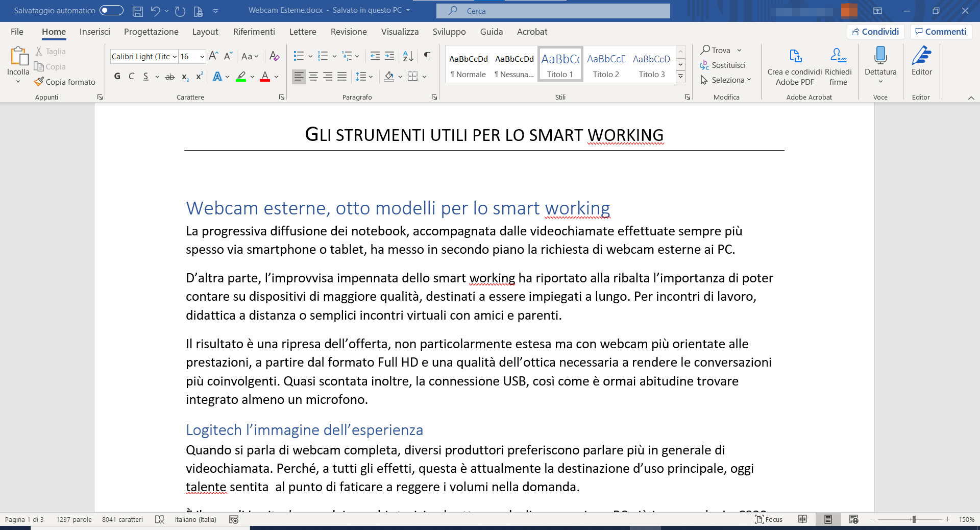
Task: Open the Editor proofing tool
Action: 921,60
